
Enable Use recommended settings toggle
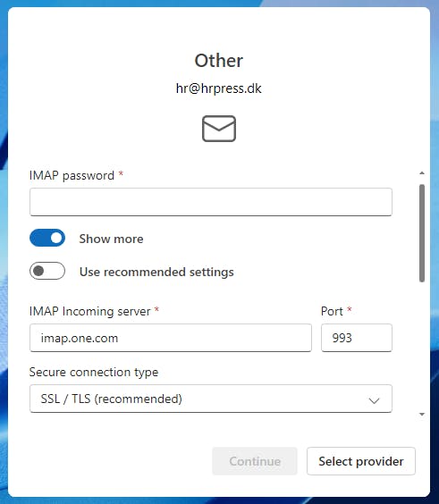click(x=47, y=271)
